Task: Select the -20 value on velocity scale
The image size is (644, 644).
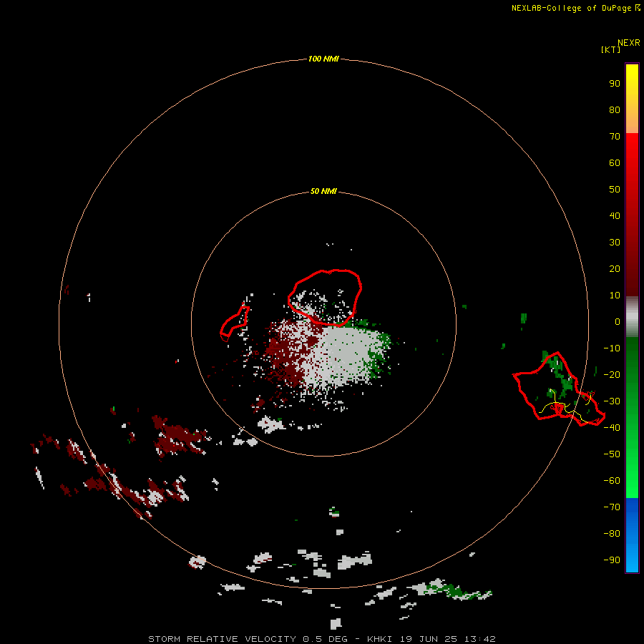Action: [612, 375]
